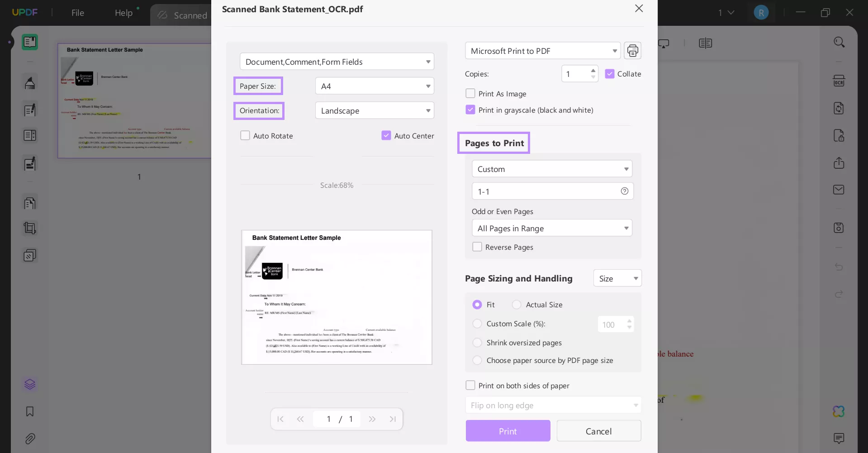This screenshot has width=868, height=453.
Task: Open the Protect PDF lock icon
Action: [839, 135]
